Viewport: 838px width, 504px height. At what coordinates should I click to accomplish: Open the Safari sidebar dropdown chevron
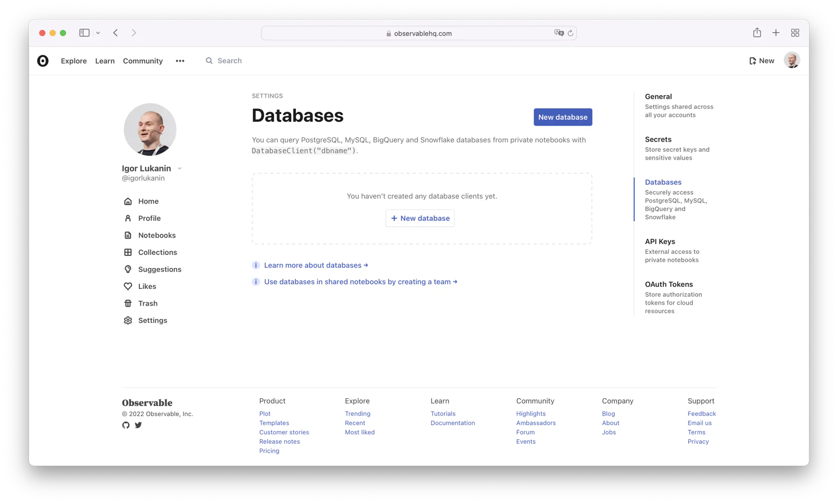click(98, 32)
